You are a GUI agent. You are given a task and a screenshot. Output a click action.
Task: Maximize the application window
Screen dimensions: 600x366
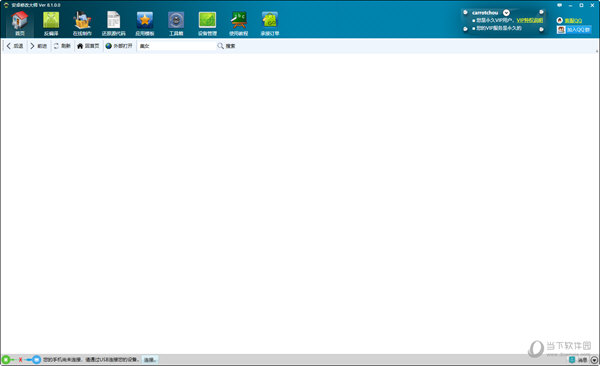pos(581,5)
